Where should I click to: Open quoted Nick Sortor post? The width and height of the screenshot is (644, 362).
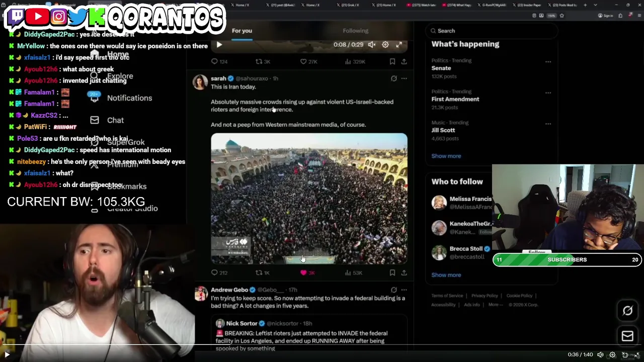coord(309,333)
